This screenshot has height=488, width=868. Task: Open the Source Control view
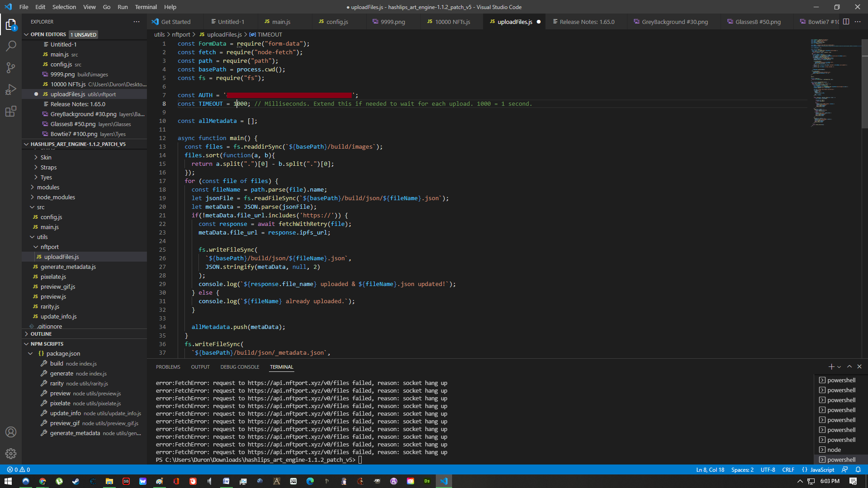point(11,67)
